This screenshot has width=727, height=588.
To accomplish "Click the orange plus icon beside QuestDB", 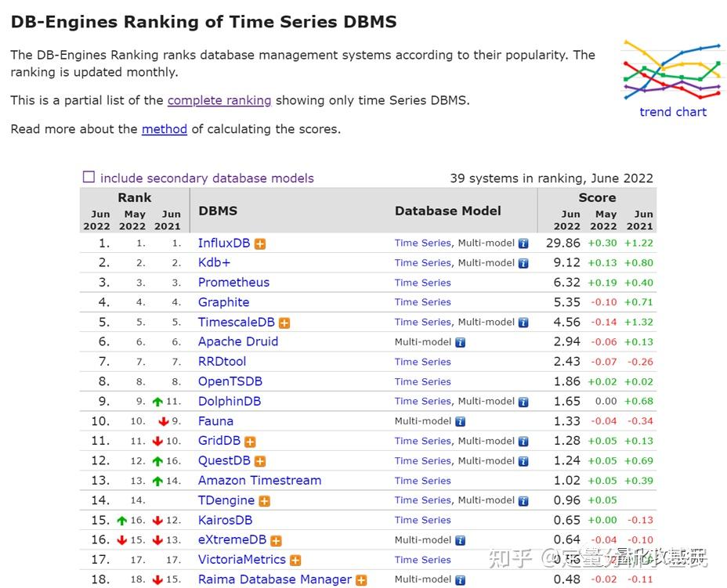I will [260, 461].
